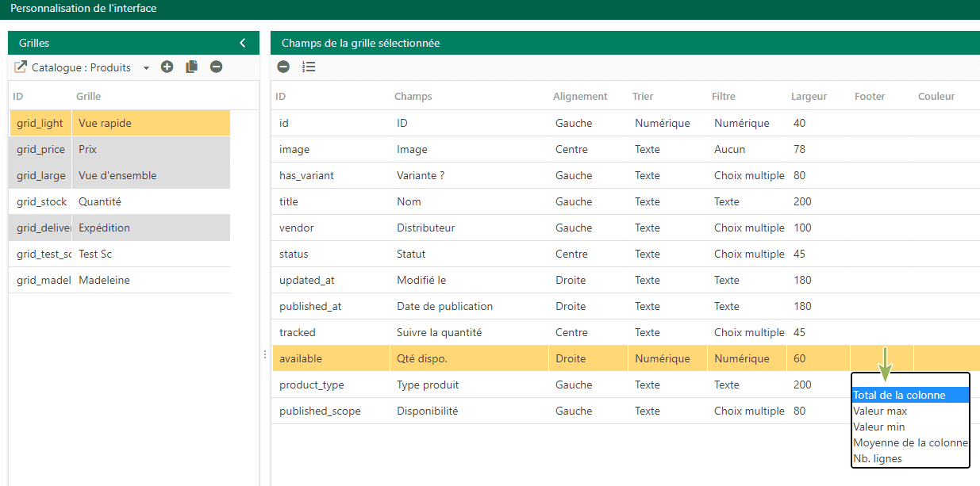Image resolution: width=980 pixels, height=486 pixels.
Task: Click the reorder fields numbered-list icon
Action: click(309, 67)
